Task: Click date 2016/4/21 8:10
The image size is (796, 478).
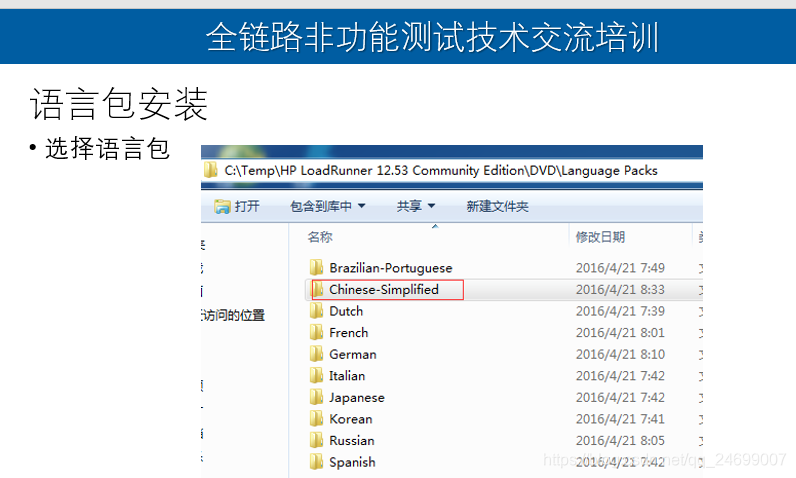Action: 620,354
